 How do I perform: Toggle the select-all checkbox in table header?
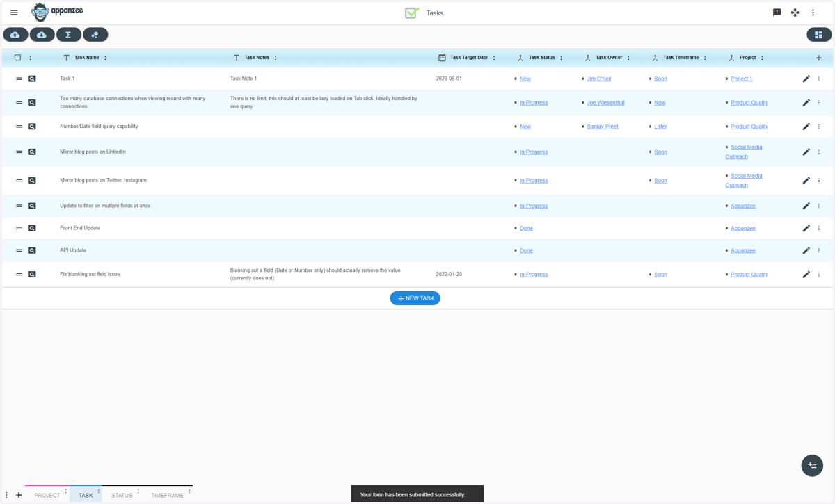(18, 58)
